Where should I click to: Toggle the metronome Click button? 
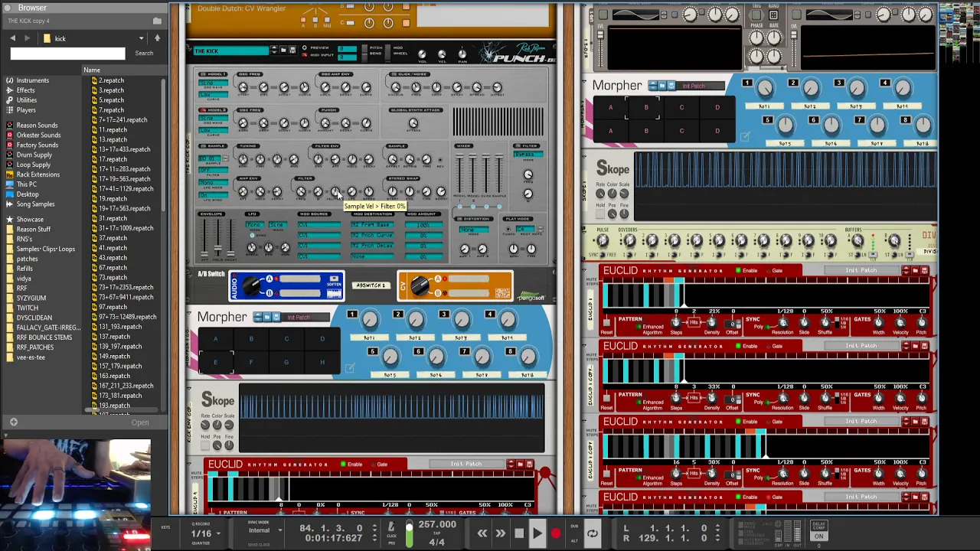(x=391, y=527)
